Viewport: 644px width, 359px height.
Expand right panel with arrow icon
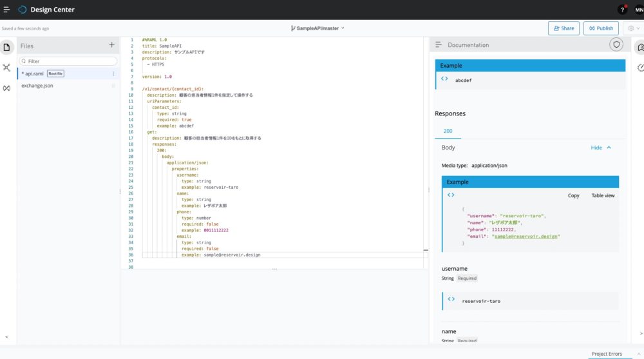[x=641, y=333]
